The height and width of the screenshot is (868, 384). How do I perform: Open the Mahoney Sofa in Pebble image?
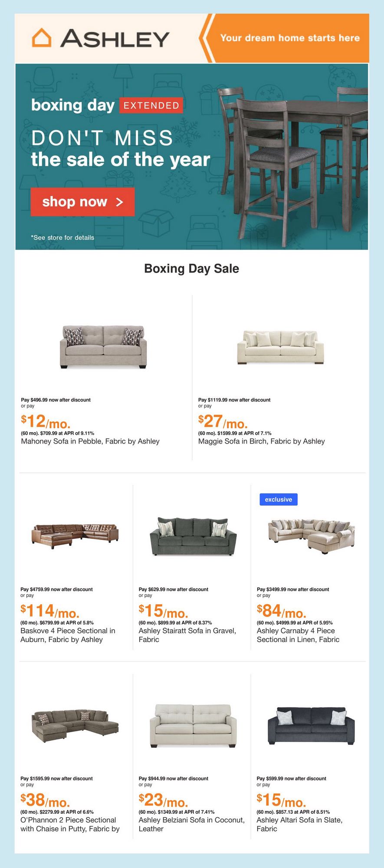coord(103,347)
